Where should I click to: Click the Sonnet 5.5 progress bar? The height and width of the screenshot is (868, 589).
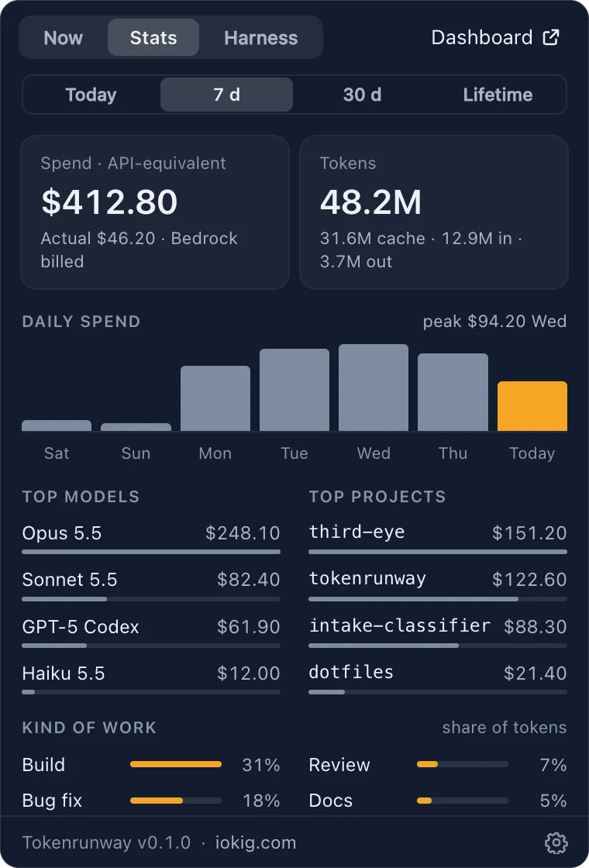(151, 599)
